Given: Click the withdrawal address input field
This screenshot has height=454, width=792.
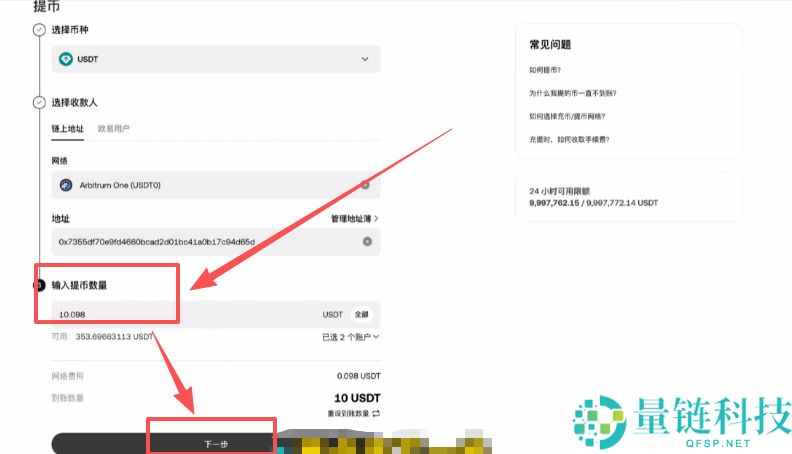Looking at the screenshot, I should (216, 241).
